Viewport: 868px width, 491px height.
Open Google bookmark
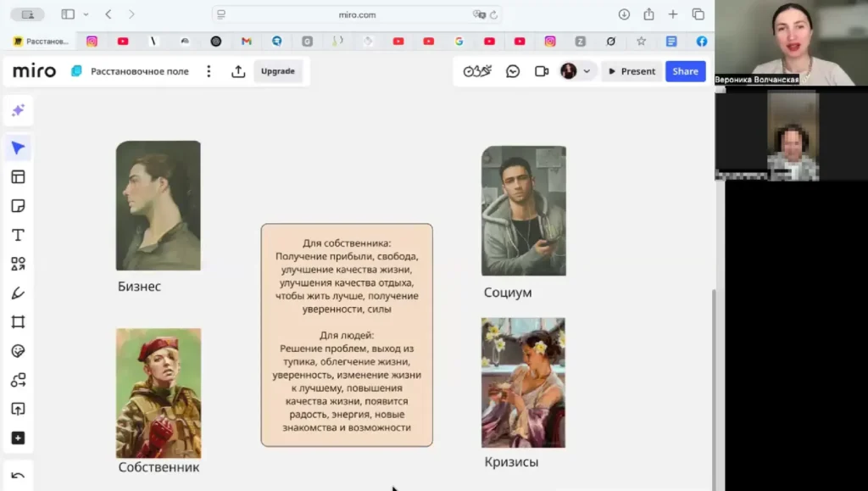click(x=459, y=41)
